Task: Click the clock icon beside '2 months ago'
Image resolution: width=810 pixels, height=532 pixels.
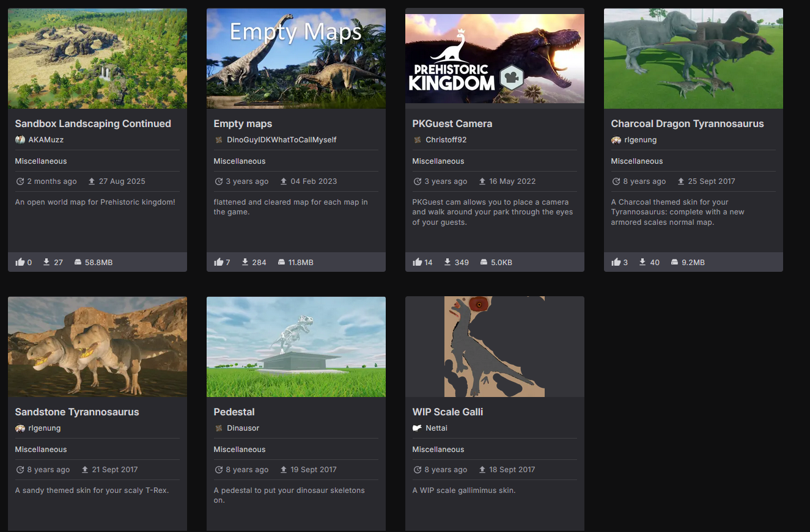Action: tap(20, 181)
